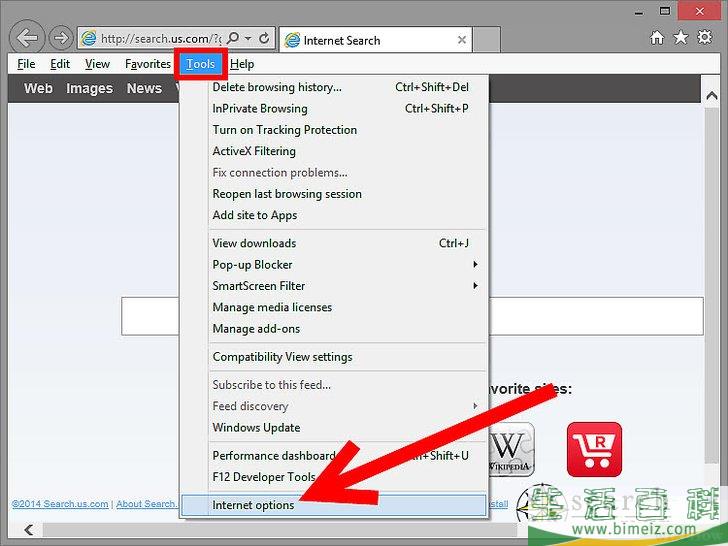Expand the SmartScreen Filter submenu arrow
The image size is (728, 546).
click(x=475, y=286)
